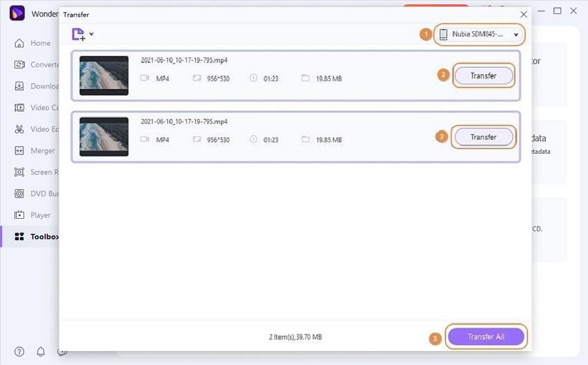Click the 01:23 duration of first video
Image resolution: width=588 pixels, height=365 pixels.
tap(270, 78)
